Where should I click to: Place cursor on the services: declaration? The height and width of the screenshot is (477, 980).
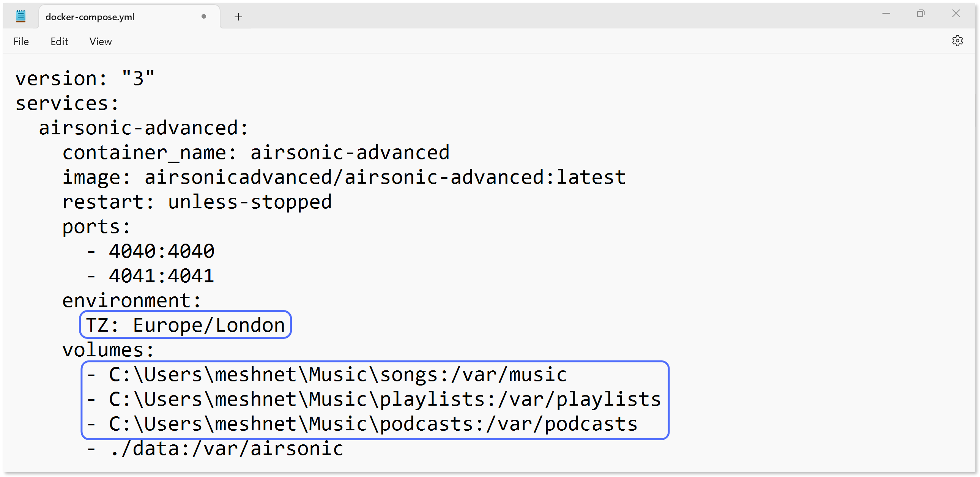[66, 103]
